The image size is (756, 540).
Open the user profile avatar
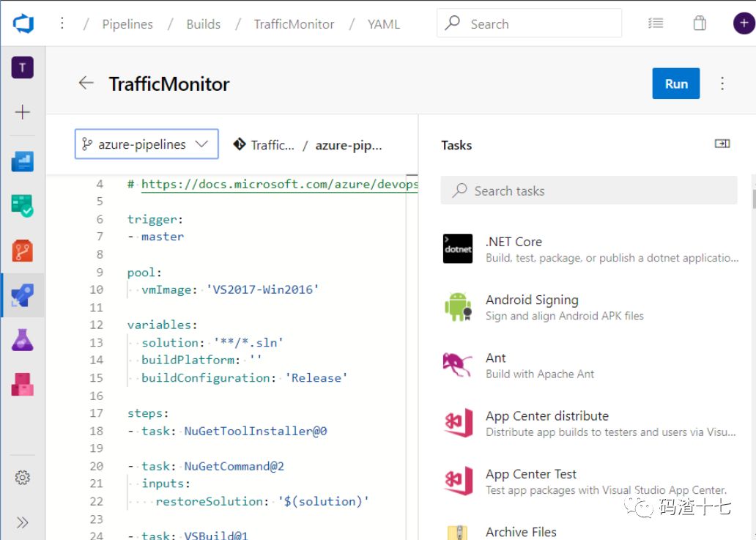[744, 23]
